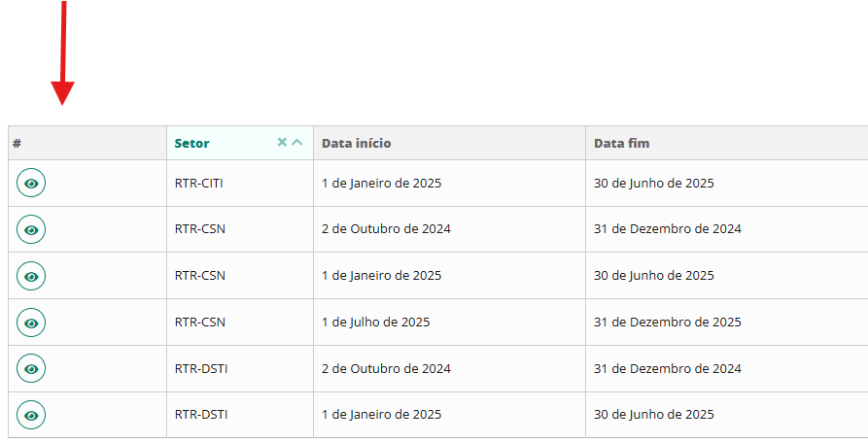View RTR-DSTI entry starting 1 de Janeiro 2025
868x442 pixels.
pyautogui.click(x=31, y=415)
